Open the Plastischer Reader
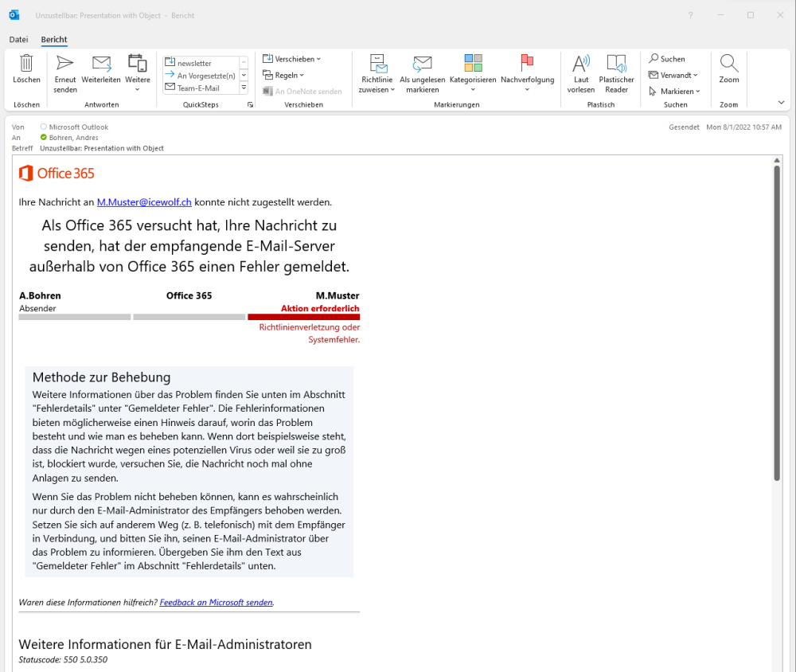Image resolution: width=796 pixels, height=672 pixels. [x=616, y=74]
